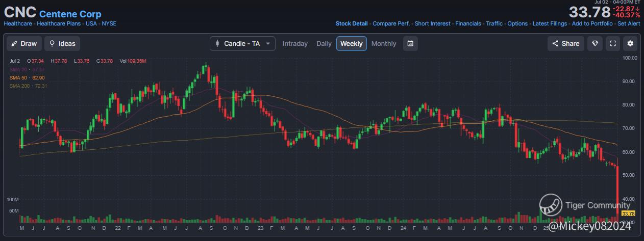Open the calendar date range picker
Image resolution: width=644 pixels, height=241 pixels.
tap(410, 43)
